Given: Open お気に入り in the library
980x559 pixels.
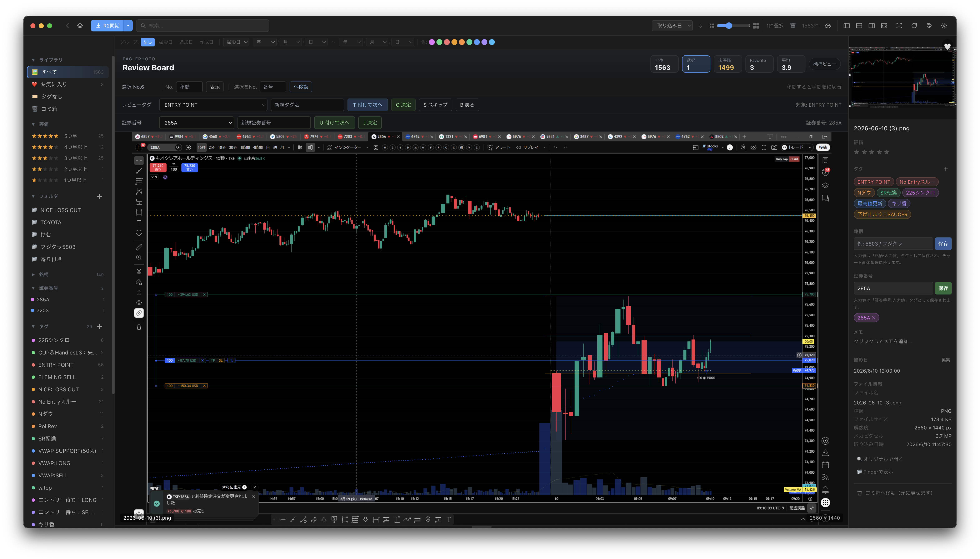Looking at the screenshot, I should 67,84.
